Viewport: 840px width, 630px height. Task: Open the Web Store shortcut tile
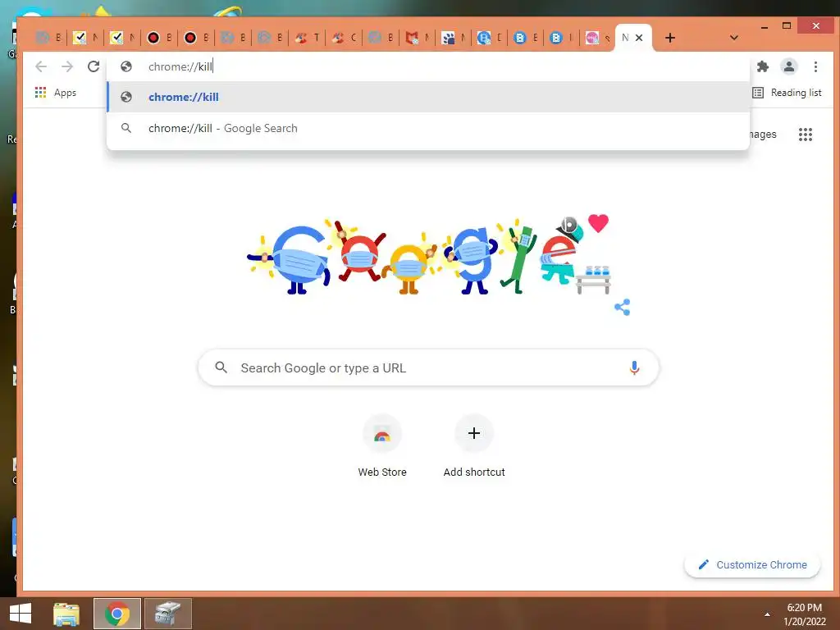point(382,446)
